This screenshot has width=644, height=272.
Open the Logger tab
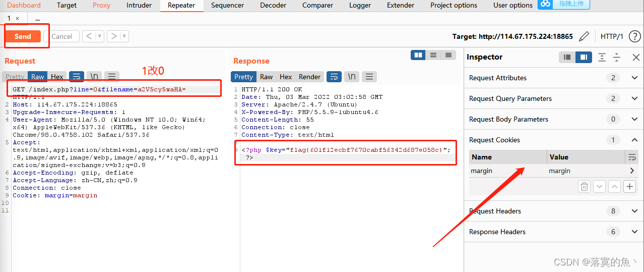click(x=360, y=6)
